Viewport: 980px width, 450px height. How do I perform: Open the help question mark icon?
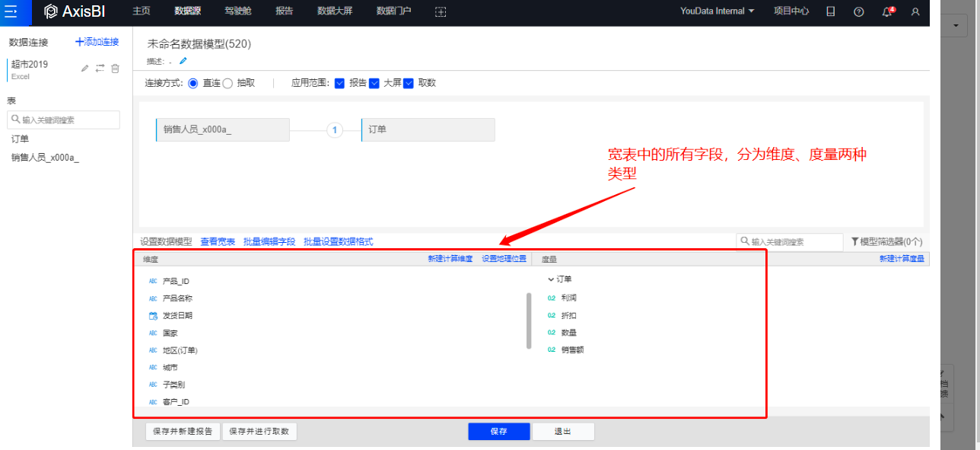tap(859, 11)
